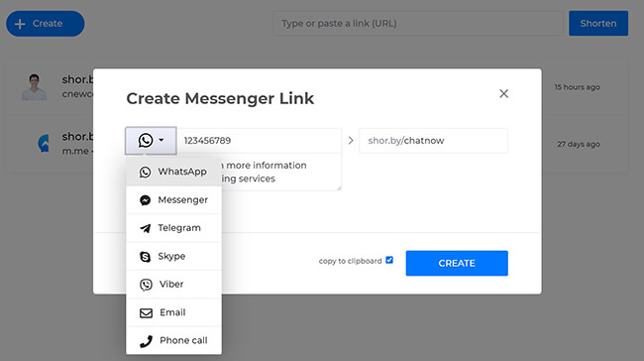
Task: Click the Email envelope icon
Action: pyautogui.click(x=146, y=312)
